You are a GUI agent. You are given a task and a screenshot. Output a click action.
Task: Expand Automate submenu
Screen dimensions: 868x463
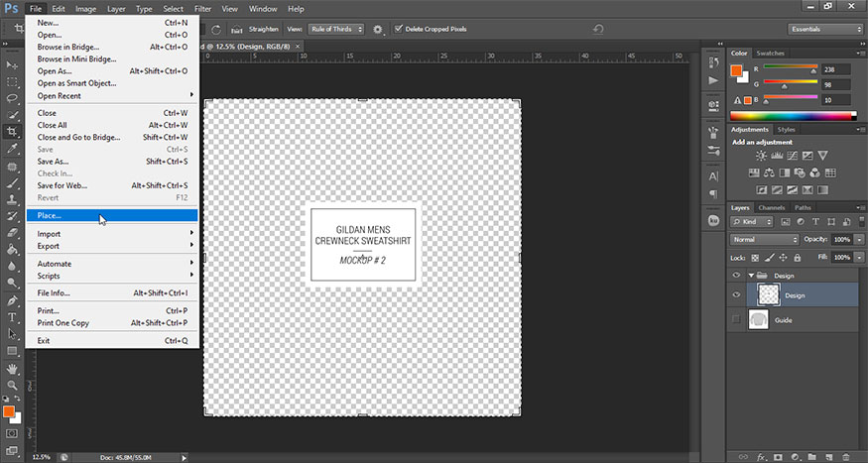point(112,264)
